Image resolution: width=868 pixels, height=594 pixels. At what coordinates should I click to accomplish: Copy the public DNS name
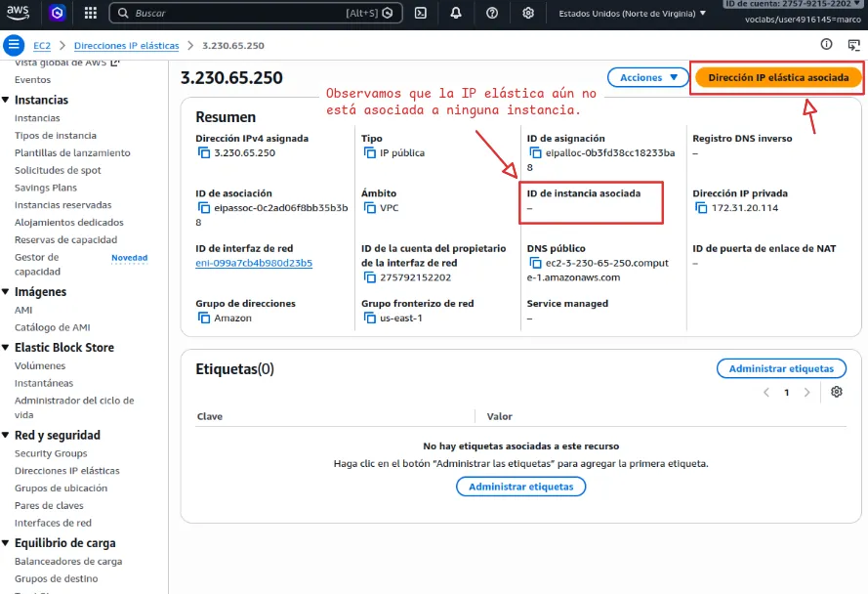535,263
